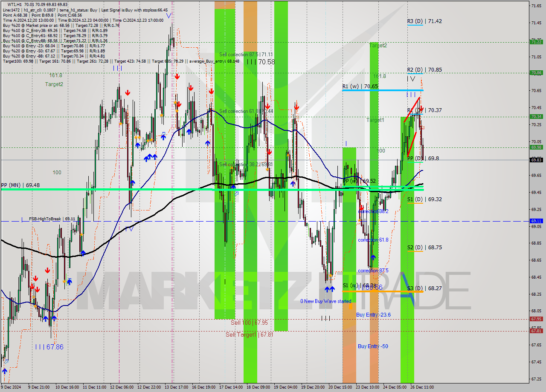Click the red 67.95 price tag

click(536, 319)
